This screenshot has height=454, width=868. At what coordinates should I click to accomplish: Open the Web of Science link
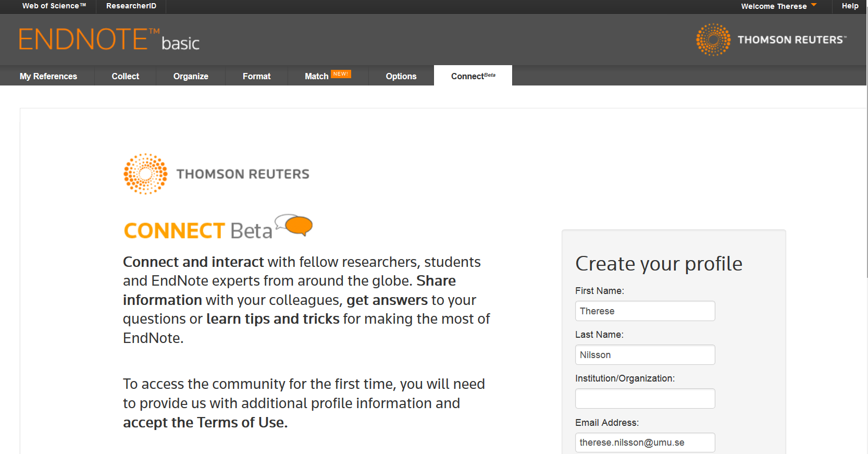[54, 6]
